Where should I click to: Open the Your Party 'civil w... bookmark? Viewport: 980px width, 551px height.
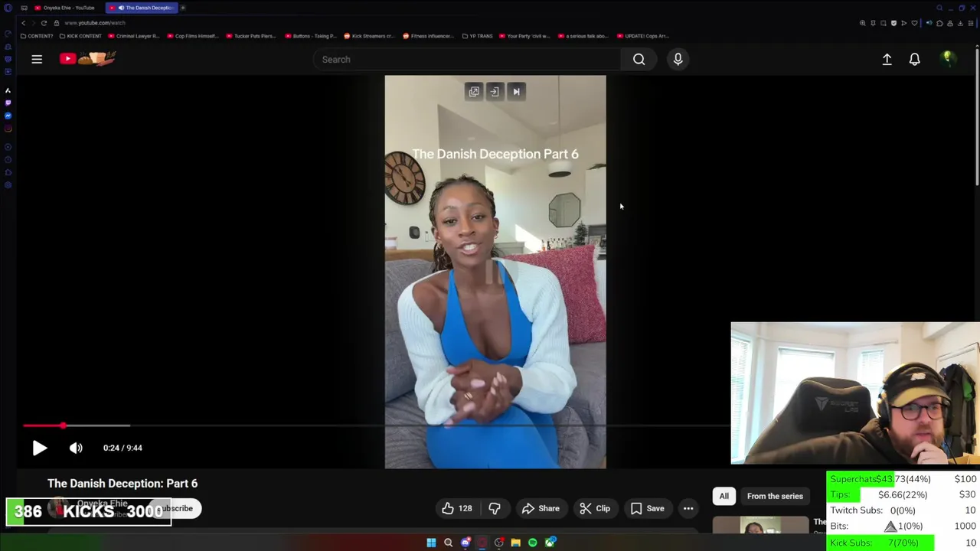point(525,36)
